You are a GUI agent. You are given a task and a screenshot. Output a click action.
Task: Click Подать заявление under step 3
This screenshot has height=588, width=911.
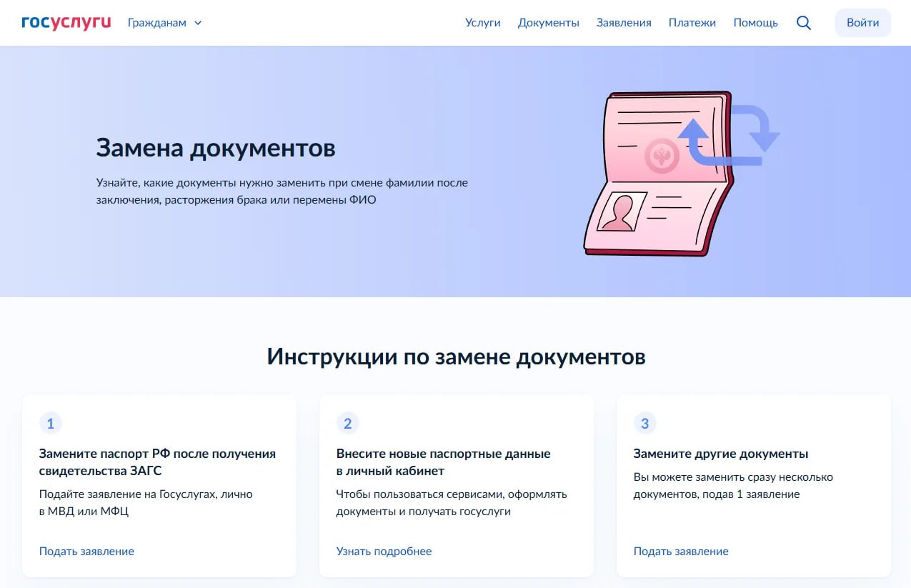tap(680, 551)
